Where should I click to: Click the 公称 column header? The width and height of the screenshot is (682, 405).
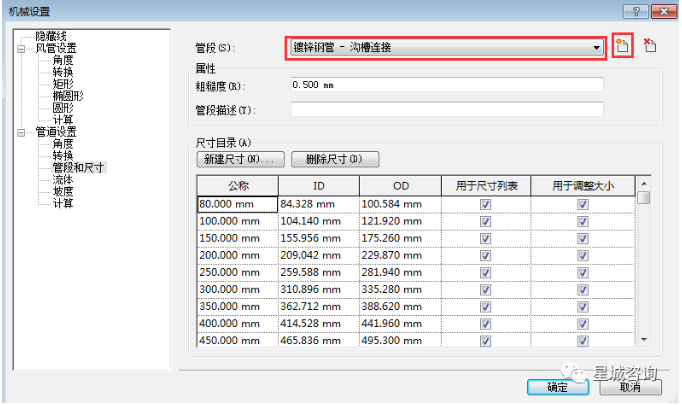pyautogui.click(x=238, y=186)
